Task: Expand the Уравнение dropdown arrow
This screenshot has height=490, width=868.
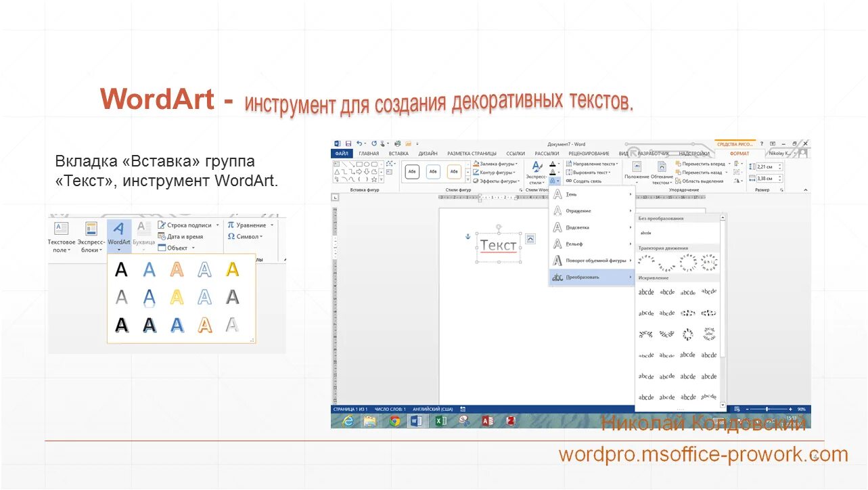Action: (272, 225)
